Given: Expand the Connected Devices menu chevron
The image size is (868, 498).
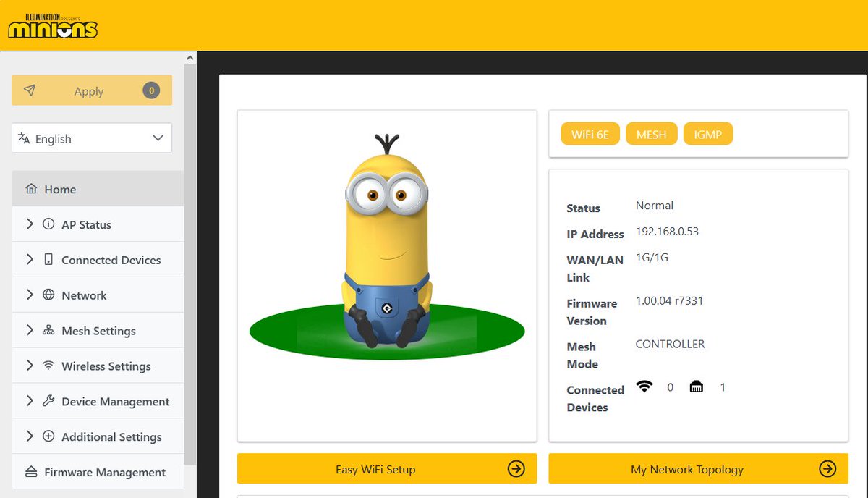Looking at the screenshot, I should tap(30, 259).
